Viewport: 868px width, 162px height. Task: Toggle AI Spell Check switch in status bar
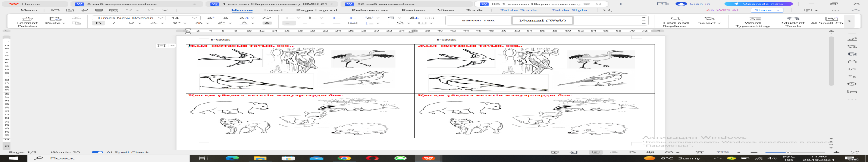point(97,152)
